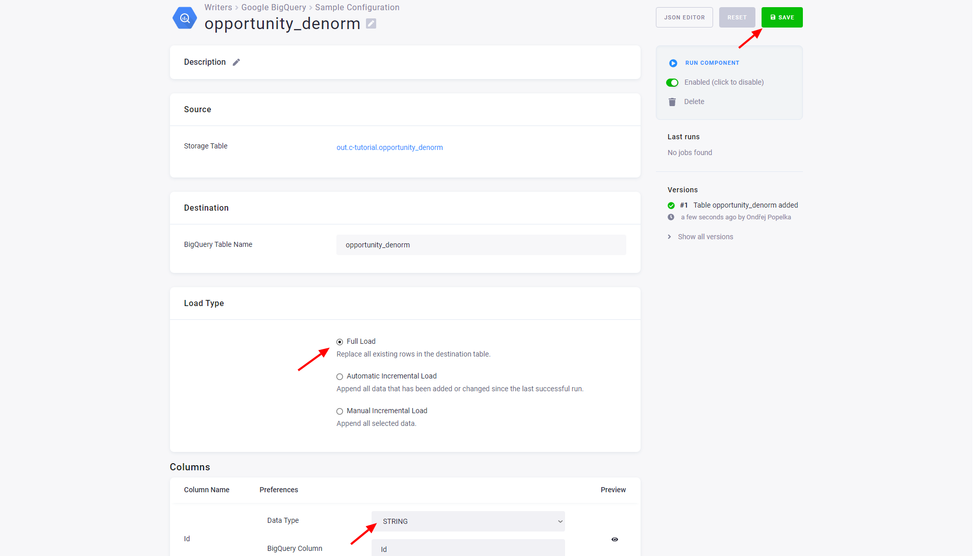
Task: Edit description with the pencil icon
Action: pyautogui.click(x=236, y=62)
